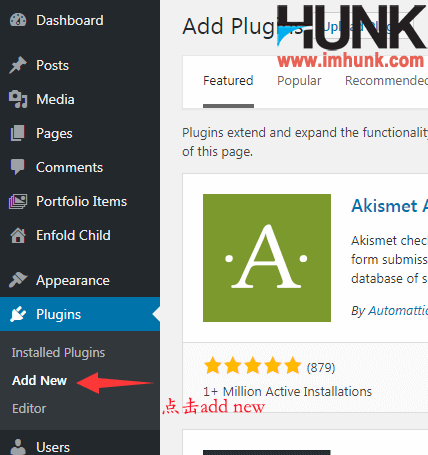Open the Recommended plugins tab
Viewport: 428px width, 455px height.
(386, 81)
